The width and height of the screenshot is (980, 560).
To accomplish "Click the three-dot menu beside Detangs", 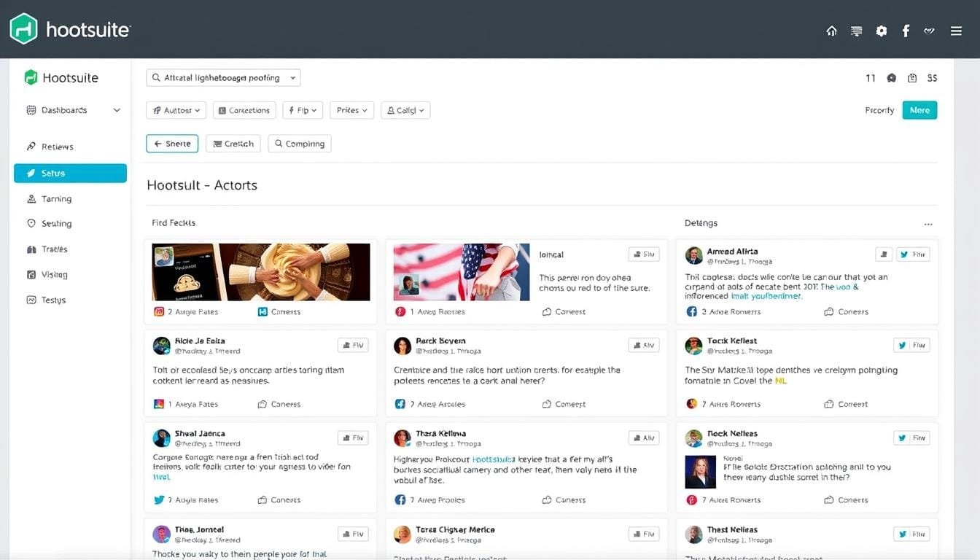I will coord(927,225).
